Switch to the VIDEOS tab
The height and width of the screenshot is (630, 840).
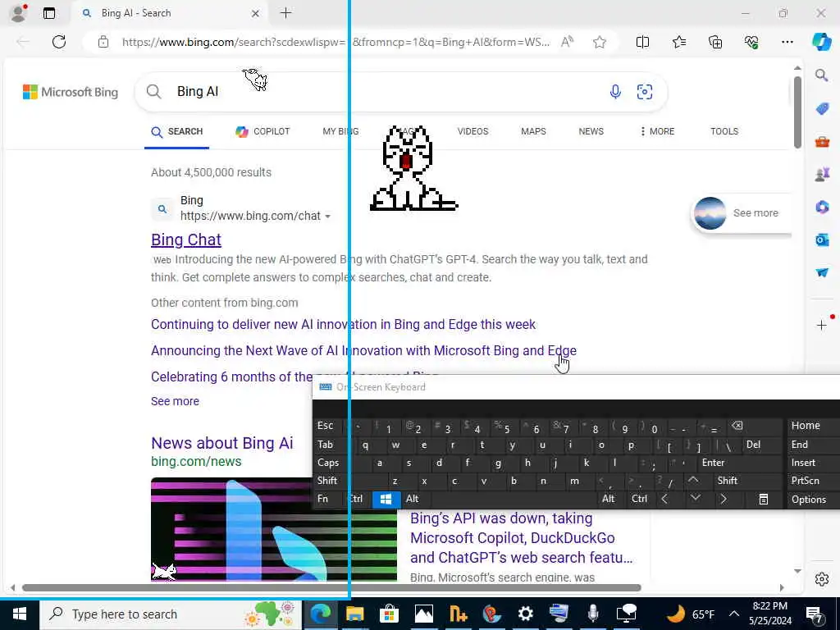click(x=472, y=131)
